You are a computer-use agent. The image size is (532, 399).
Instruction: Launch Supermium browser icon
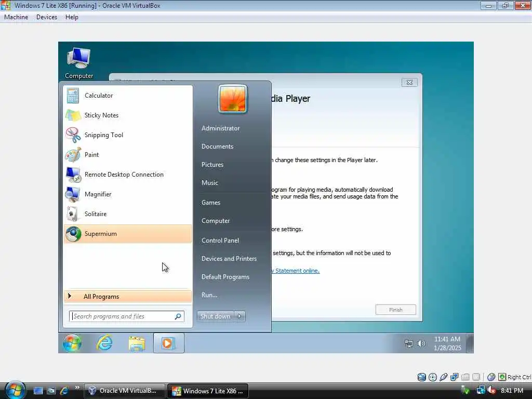click(x=73, y=234)
